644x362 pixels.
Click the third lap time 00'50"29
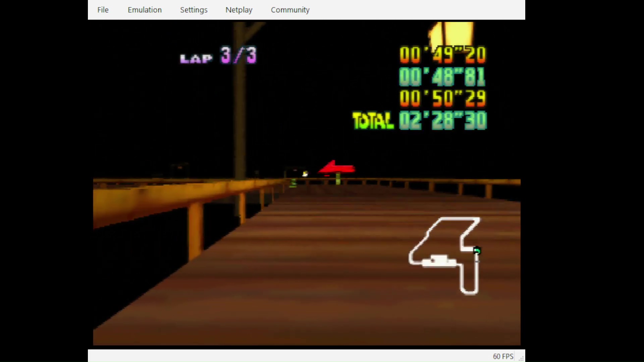442,98
